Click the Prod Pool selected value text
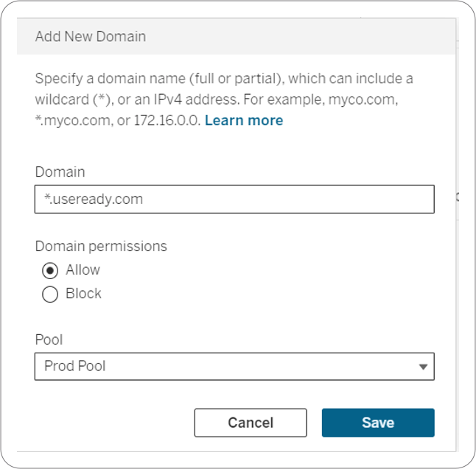Viewport: 476px width, 469px height. 74,366
